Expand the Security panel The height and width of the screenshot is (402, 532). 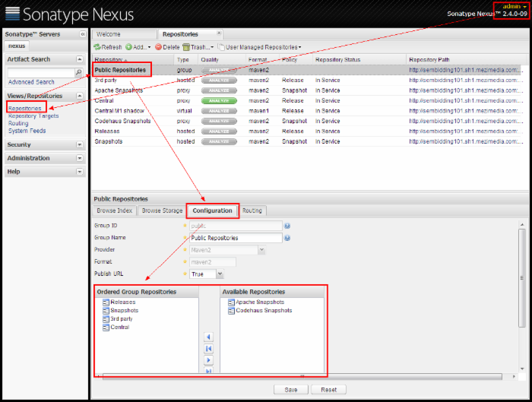click(x=79, y=145)
